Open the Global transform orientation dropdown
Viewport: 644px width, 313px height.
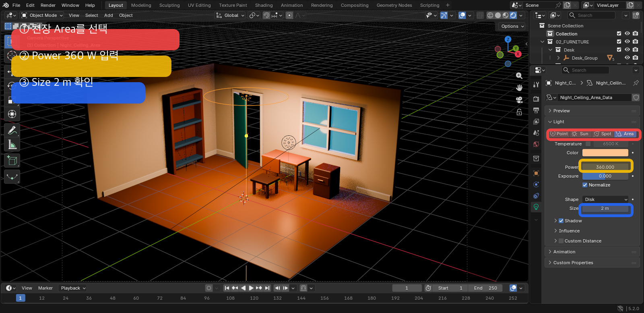[x=230, y=15]
